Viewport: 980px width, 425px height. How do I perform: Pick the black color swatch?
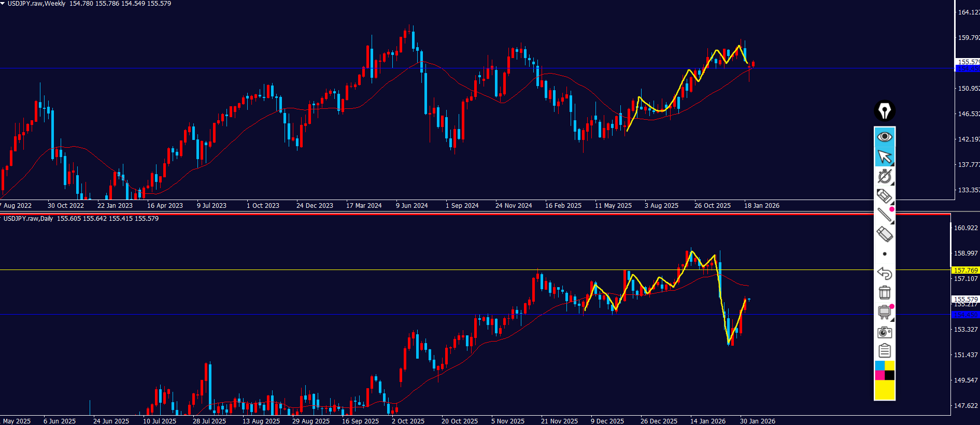889,375
